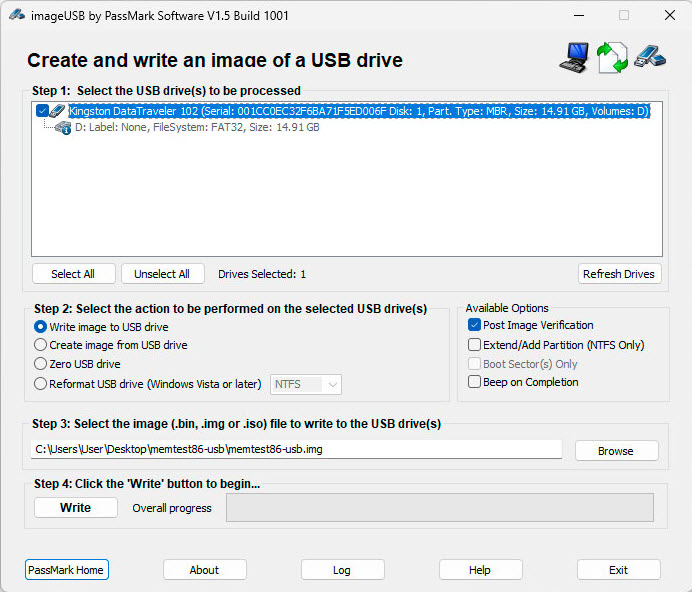The height and width of the screenshot is (592, 692).
Task: Uncheck the Kingston DataTraveler drive checkbox
Action: [42, 111]
